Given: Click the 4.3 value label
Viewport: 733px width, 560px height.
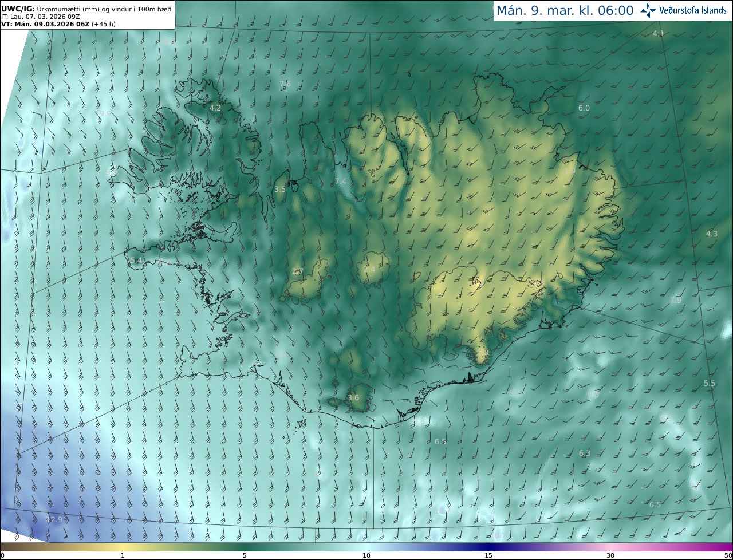Looking at the screenshot, I should click(711, 234).
